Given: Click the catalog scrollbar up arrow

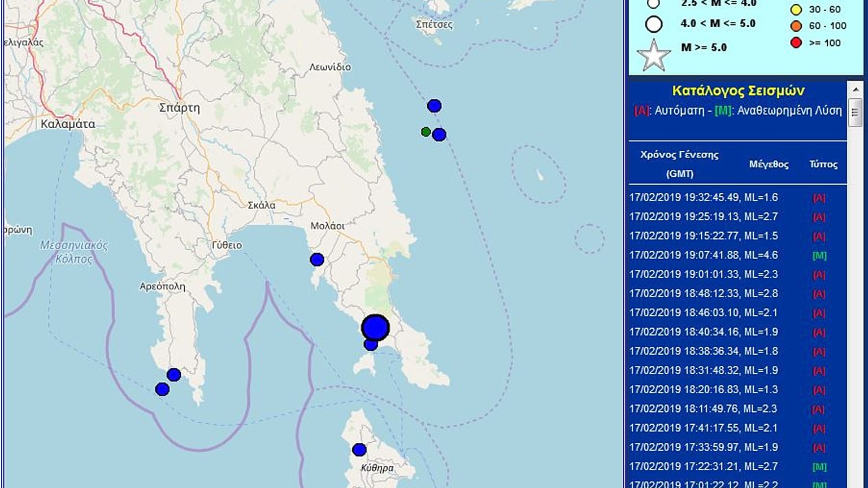Looking at the screenshot, I should coord(855,89).
